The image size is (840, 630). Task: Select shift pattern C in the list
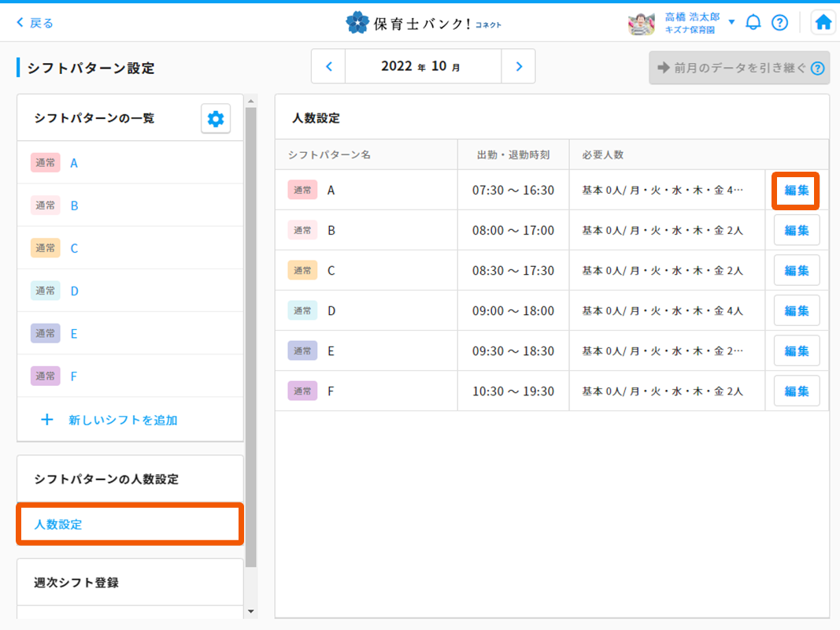click(74, 248)
